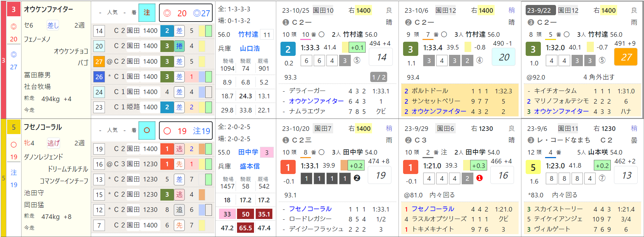The height and width of the screenshot is (237, 644).
Task: Click breeder name 社台牧場
Action: point(37,87)
